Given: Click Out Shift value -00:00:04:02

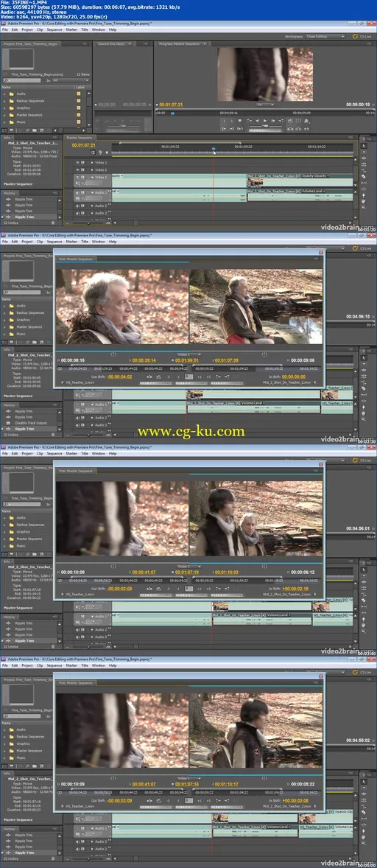Looking at the screenshot, I should click(x=119, y=377).
